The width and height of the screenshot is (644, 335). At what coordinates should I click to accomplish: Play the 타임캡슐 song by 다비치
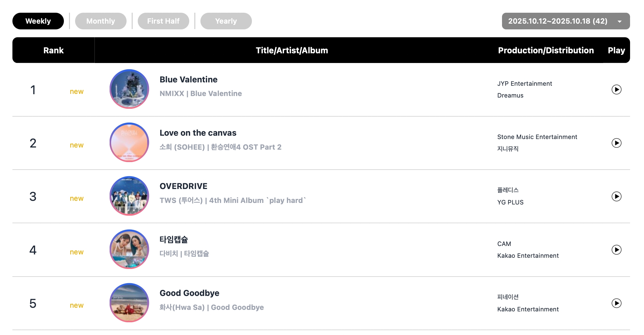click(616, 250)
